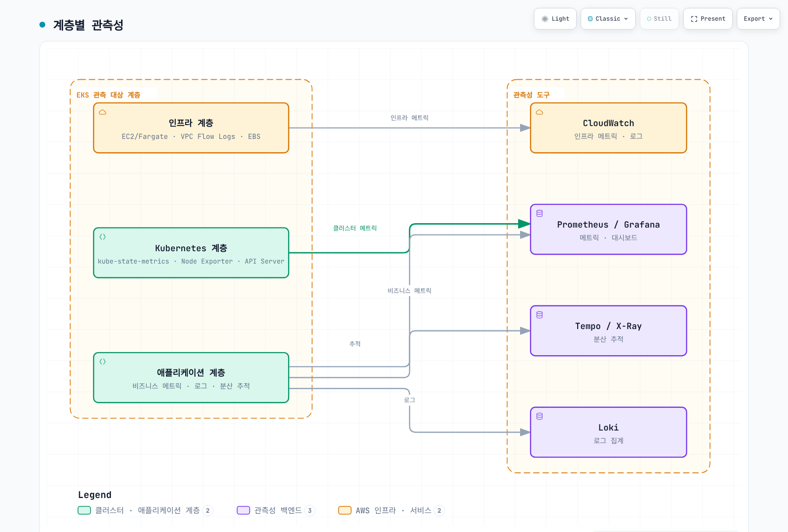Click the 인프라 메트릭 · 로그 subtitle under CloudWatch
788x532 pixels.
click(608, 136)
